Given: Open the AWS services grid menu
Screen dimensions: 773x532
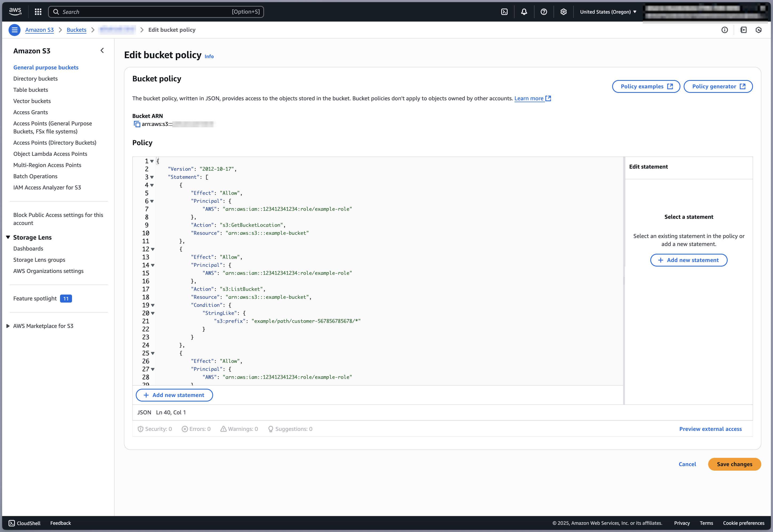Looking at the screenshot, I should [38, 12].
